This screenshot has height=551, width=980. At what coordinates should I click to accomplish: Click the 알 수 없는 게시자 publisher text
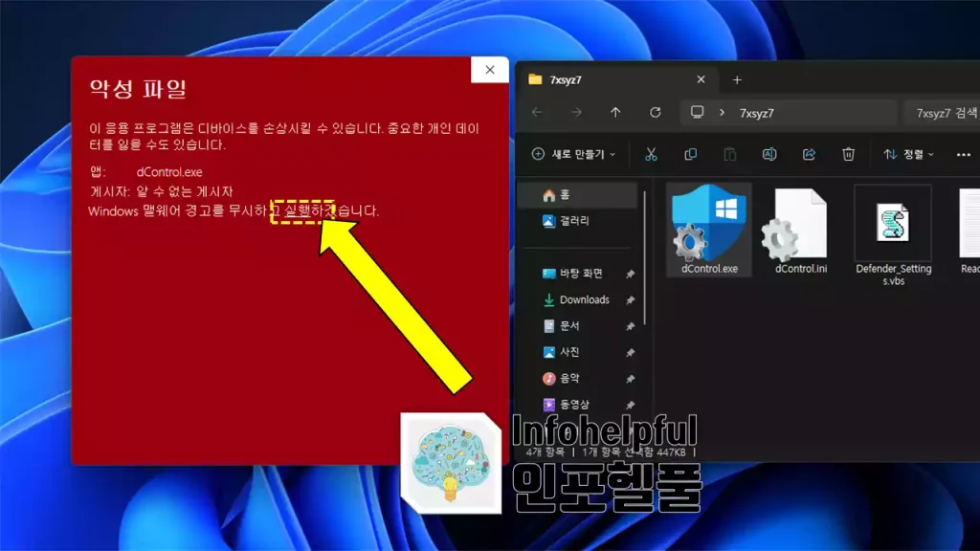point(185,191)
